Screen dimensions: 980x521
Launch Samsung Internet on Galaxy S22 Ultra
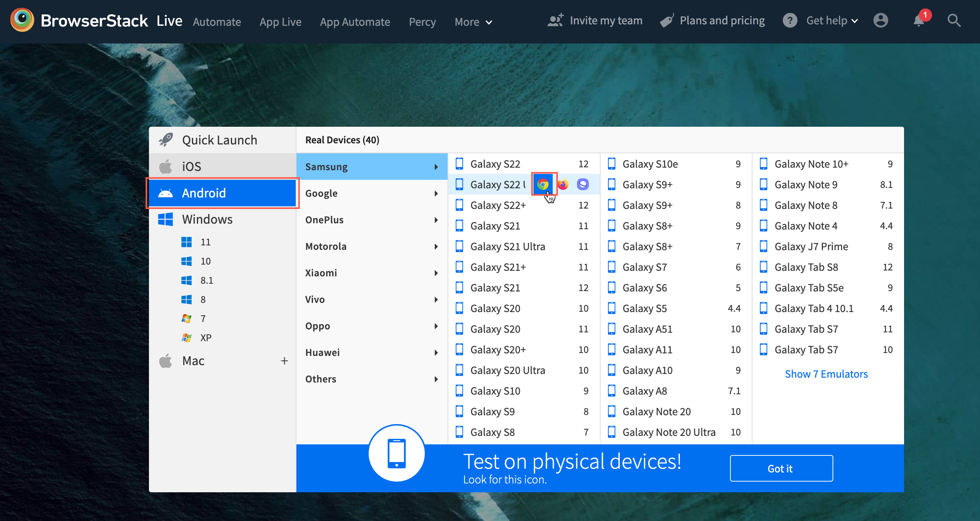click(582, 184)
